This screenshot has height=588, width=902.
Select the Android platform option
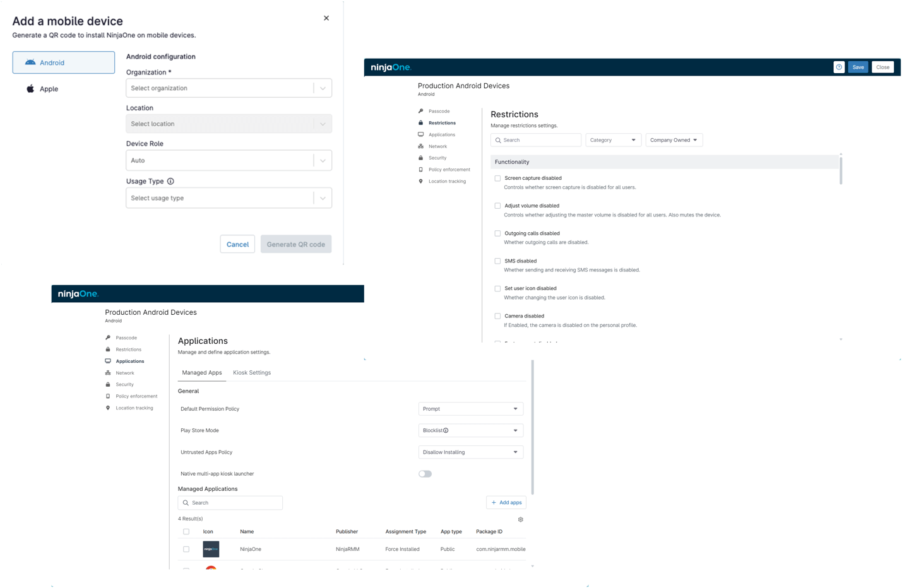[64, 62]
